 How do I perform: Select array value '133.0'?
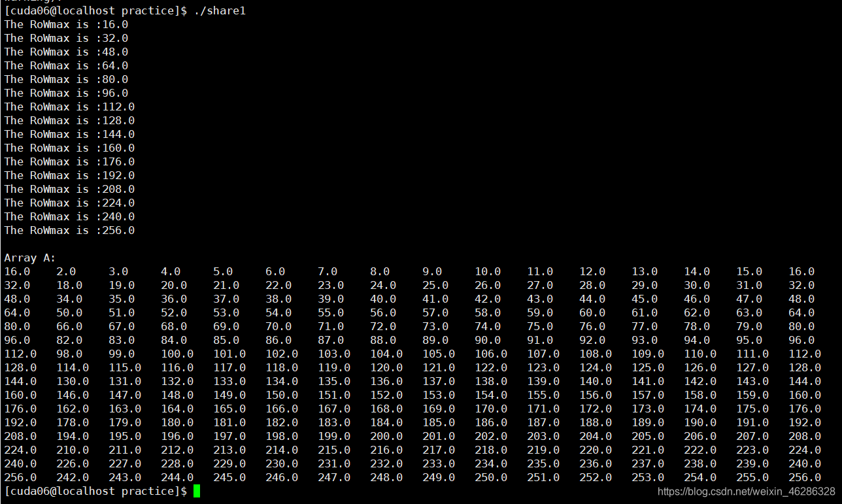229,382
